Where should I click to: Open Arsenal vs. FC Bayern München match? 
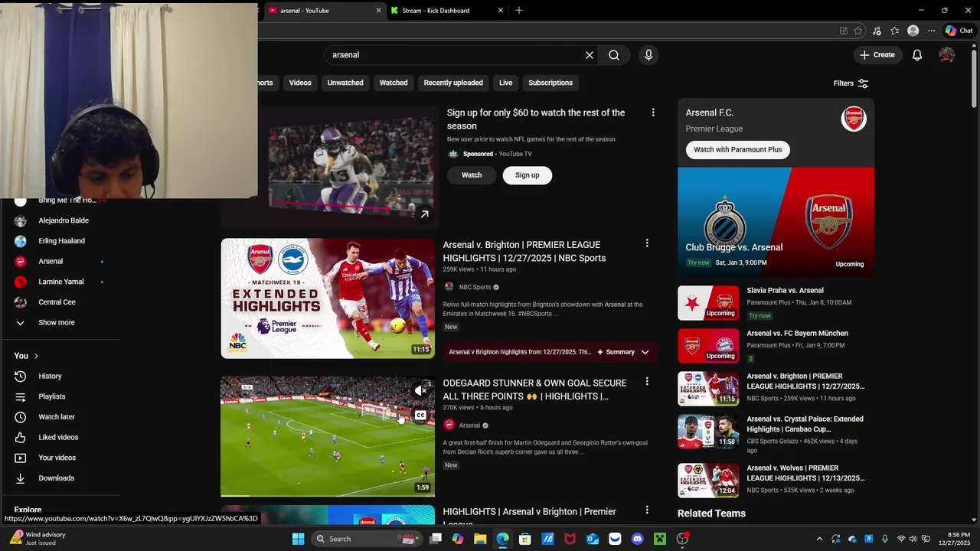click(x=776, y=346)
